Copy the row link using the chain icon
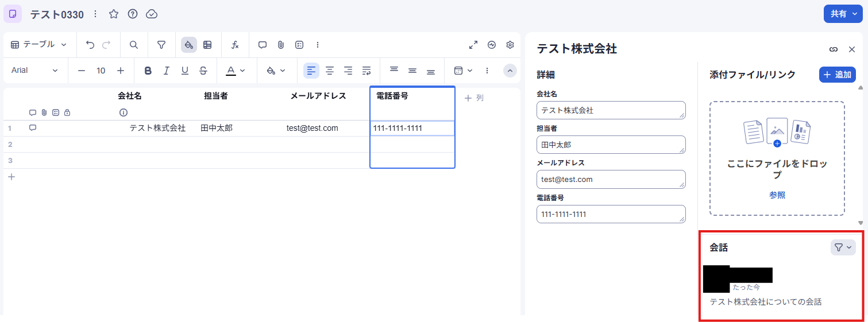 click(x=834, y=49)
